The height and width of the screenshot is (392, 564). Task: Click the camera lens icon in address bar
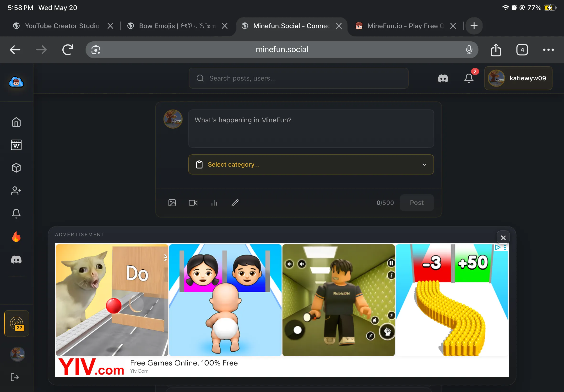point(96,50)
